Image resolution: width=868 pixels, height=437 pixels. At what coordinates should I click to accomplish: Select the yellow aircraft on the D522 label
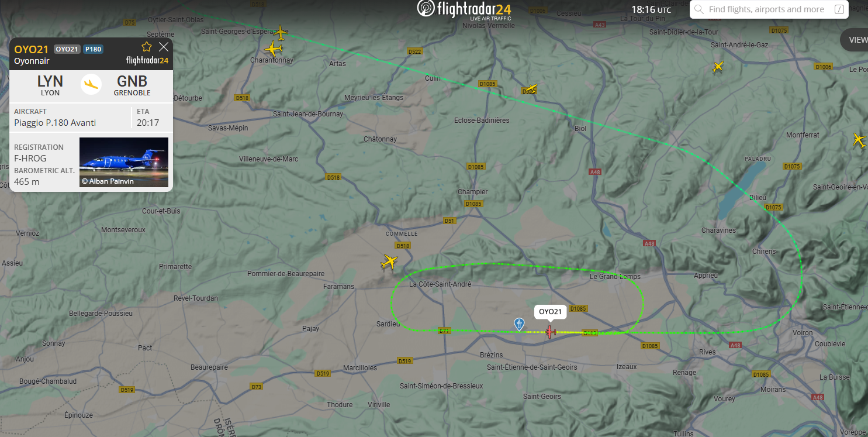530,90
